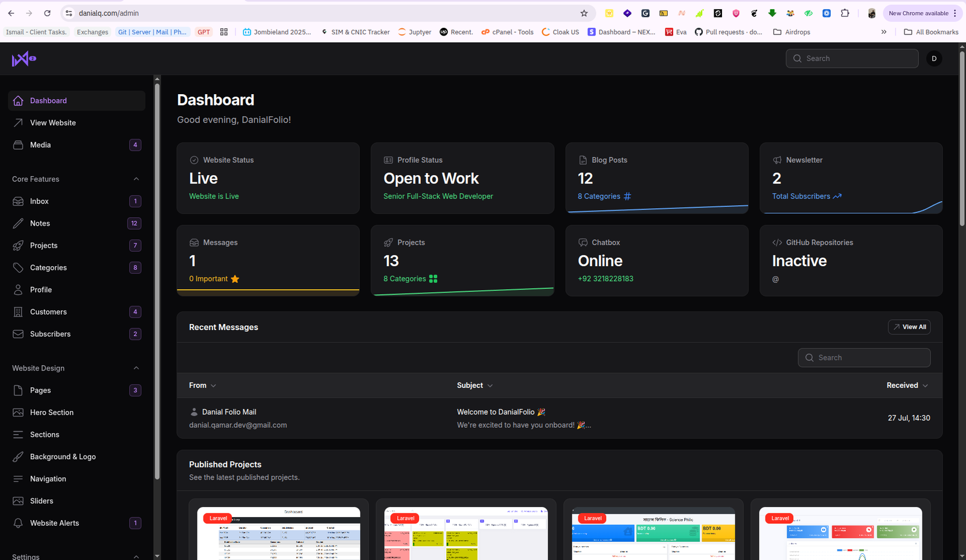
Task: Open the All Bookmarks folder
Action: pos(931,32)
